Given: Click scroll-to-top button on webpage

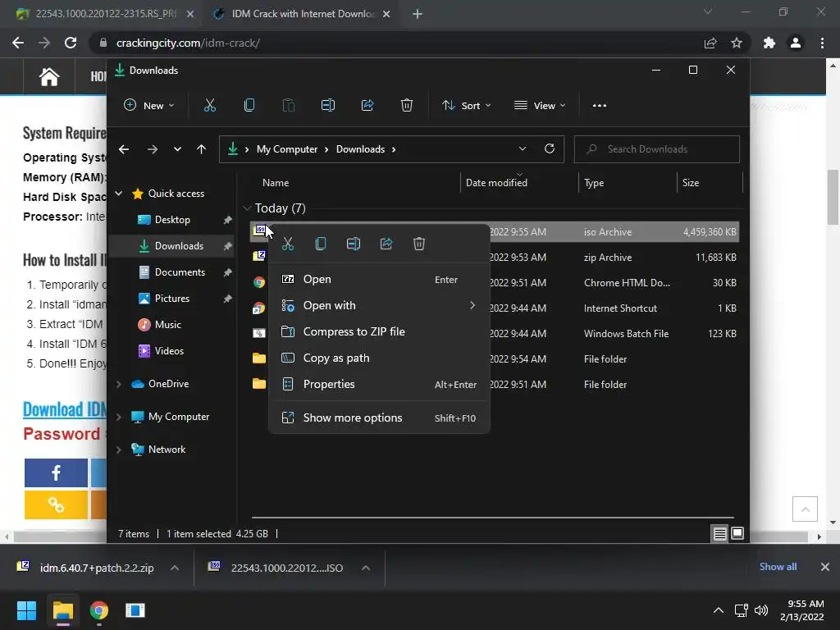Looking at the screenshot, I should (805, 509).
